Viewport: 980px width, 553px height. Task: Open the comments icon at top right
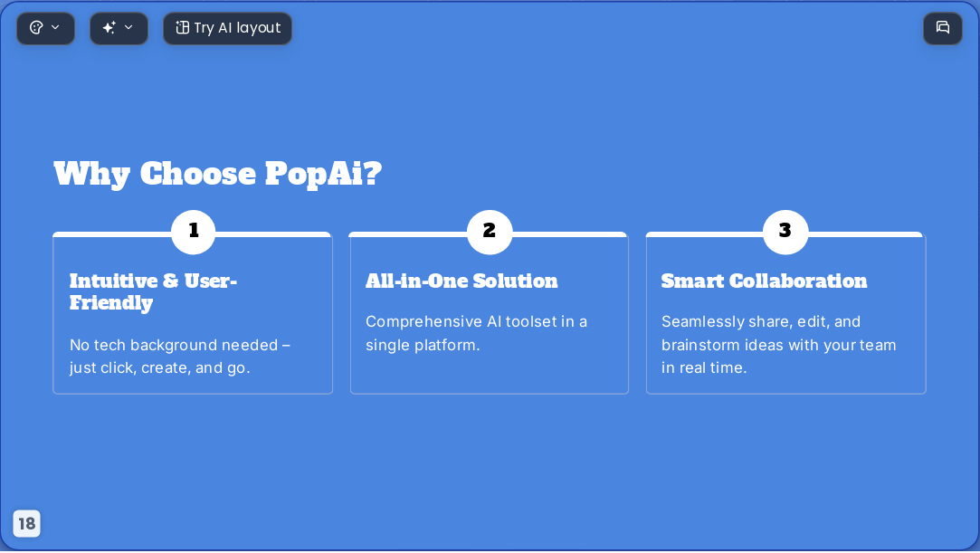(x=943, y=28)
